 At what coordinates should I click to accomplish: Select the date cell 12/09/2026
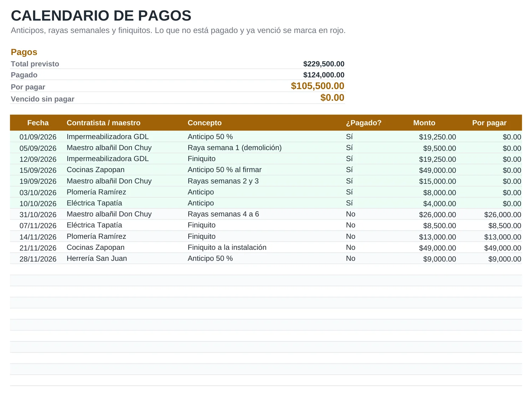pos(38,159)
